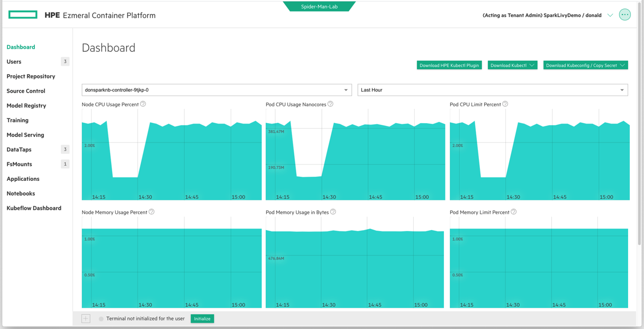This screenshot has width=644, height=329.
Task: Click 'Terminal not initialized for the user' text
Action: pos(146,318)
